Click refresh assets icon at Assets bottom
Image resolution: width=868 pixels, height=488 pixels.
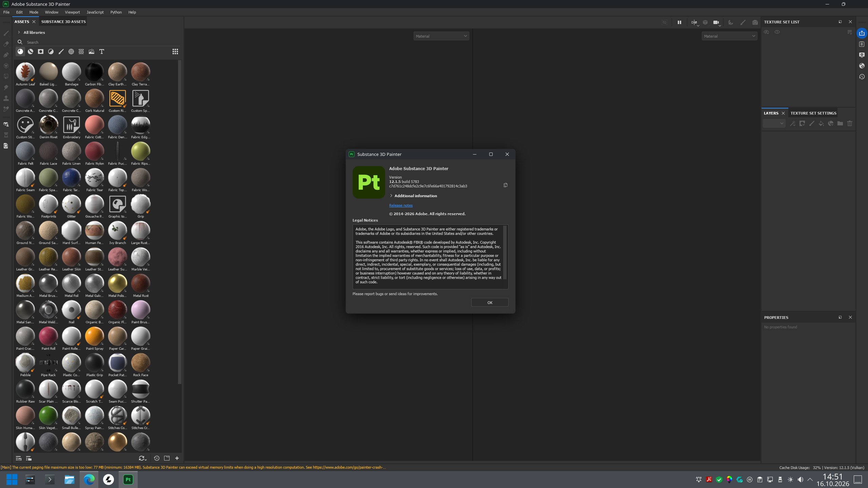coord(142,458)
